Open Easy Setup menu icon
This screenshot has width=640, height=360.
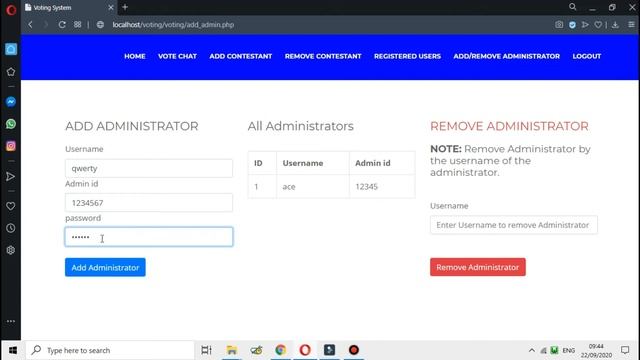pos(631,24)
